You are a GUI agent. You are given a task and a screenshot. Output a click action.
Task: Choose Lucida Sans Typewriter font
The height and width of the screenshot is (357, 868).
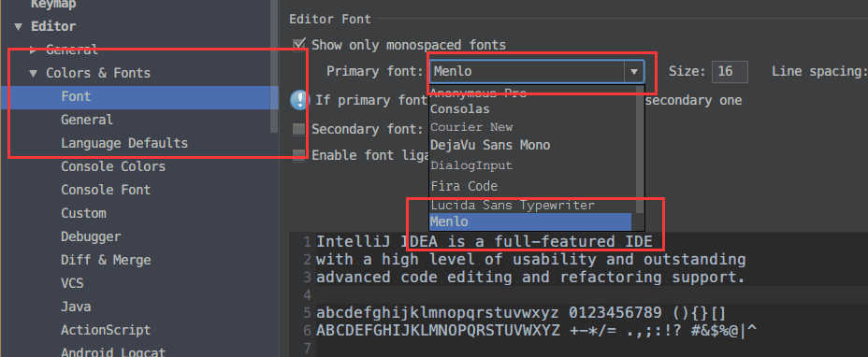[513, 206]
